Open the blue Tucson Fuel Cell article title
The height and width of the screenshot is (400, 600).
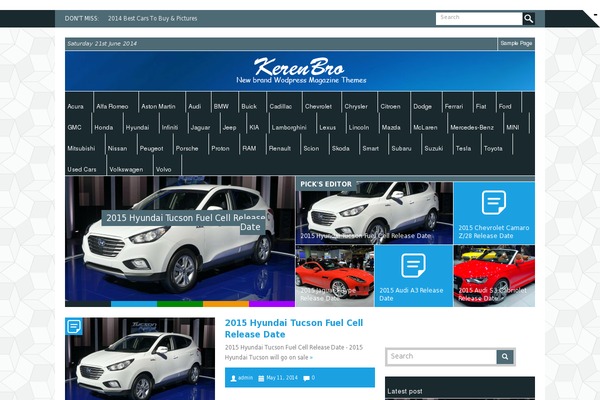click(293, 328)
